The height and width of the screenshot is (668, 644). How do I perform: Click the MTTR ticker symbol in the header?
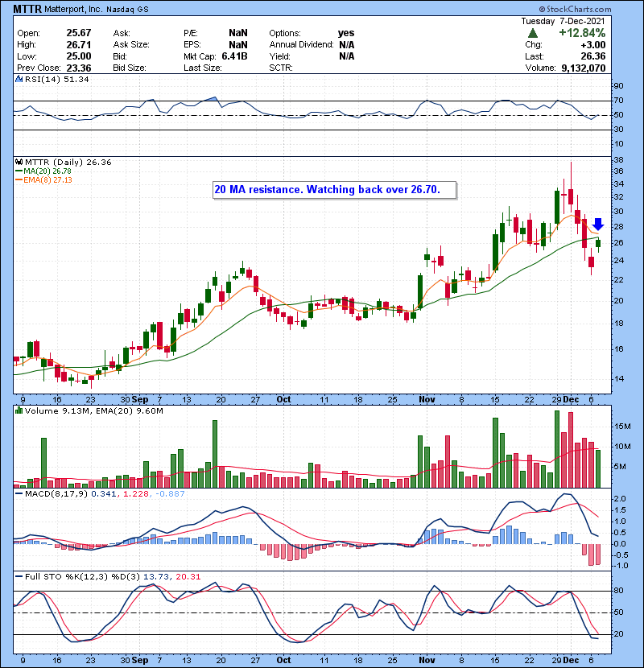click(x=27, y=9)
